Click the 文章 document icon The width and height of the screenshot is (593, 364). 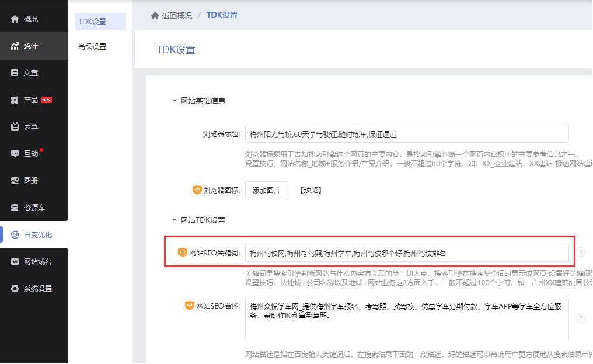[15, 73]
